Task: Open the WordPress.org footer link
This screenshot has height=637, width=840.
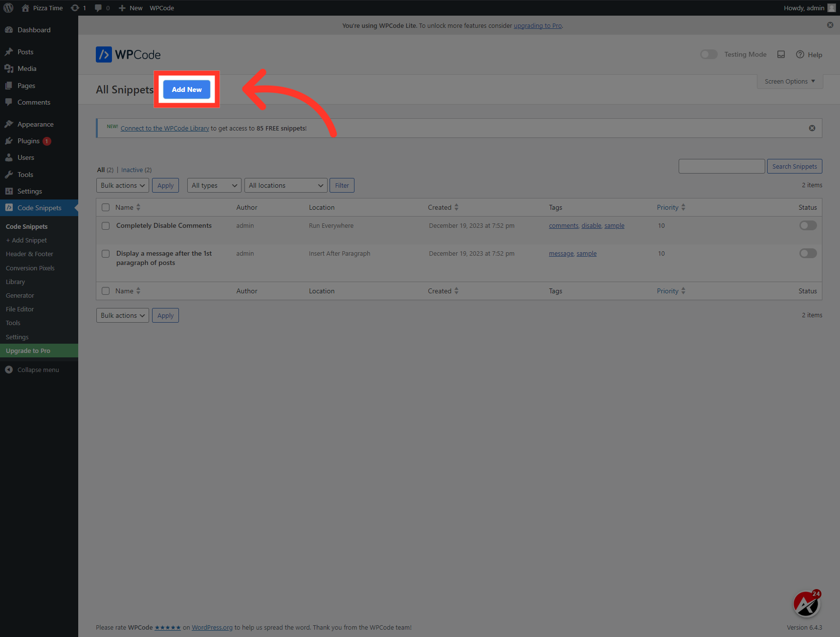Action: 212,627
